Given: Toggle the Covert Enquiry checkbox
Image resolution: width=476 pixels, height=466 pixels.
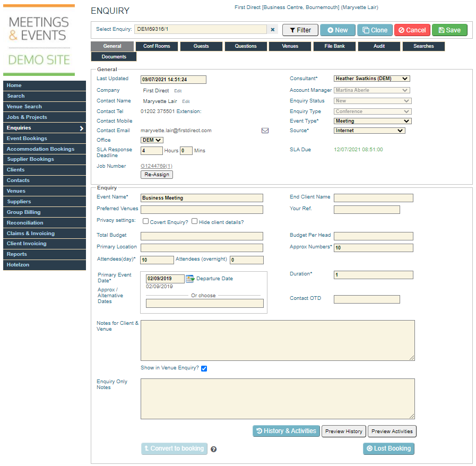Looking at the screenshot, I should pyautogui.click(x=146, y=221).
